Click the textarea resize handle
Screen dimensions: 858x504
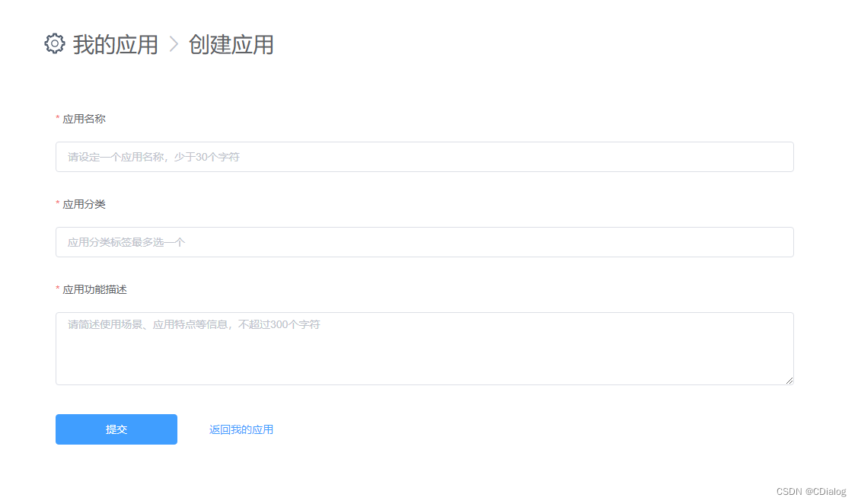click(789, 381)
